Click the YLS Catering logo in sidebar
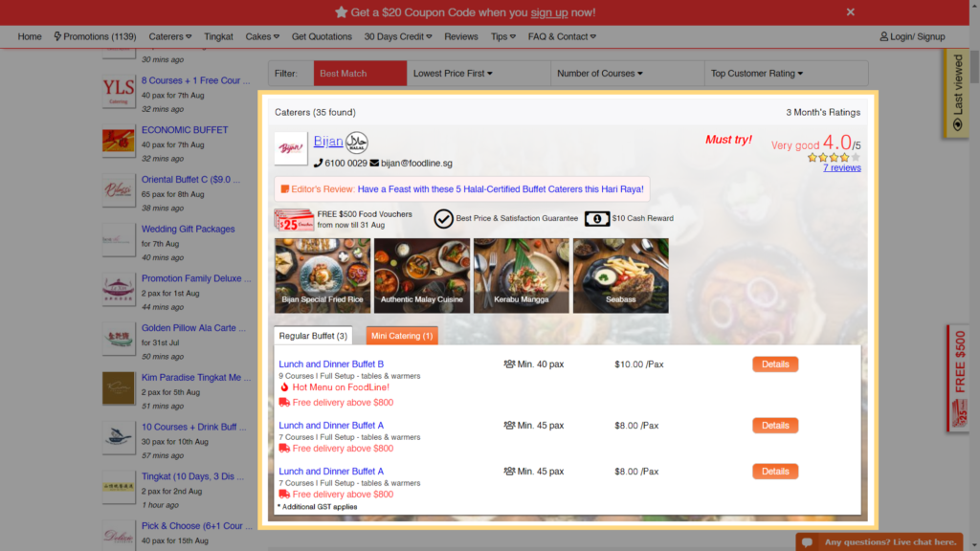This screenshot has height=551, width=980. [x=119, y=89]
